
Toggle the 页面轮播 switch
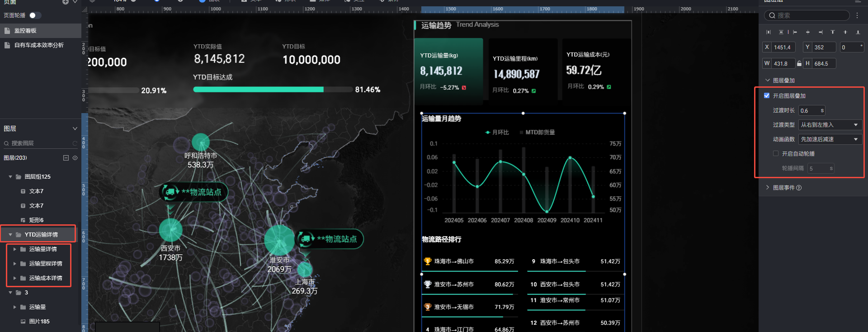(x=35, y=15)
